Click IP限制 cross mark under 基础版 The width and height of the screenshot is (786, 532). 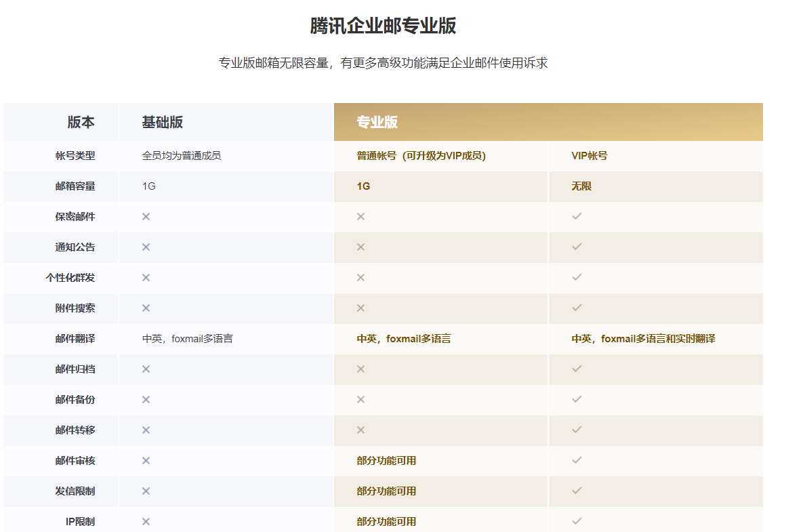pos(146,522)
